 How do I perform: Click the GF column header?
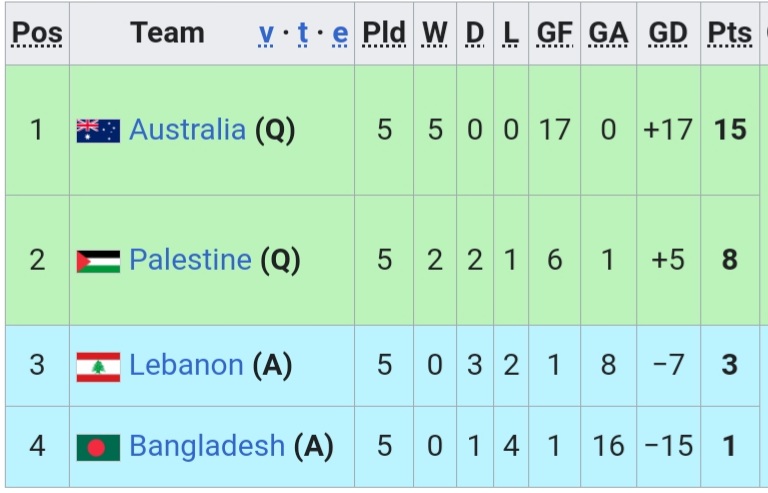[x=554, y=33]
